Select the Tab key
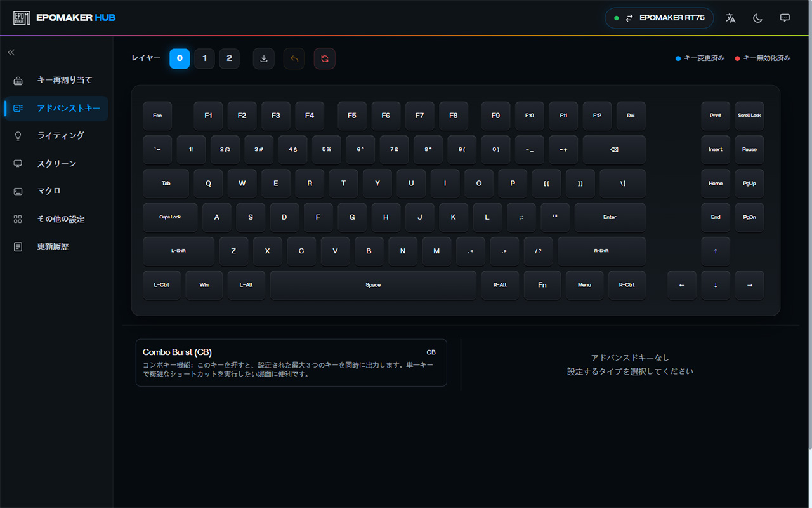Screen dimensions: 812x508 [166, 184]
